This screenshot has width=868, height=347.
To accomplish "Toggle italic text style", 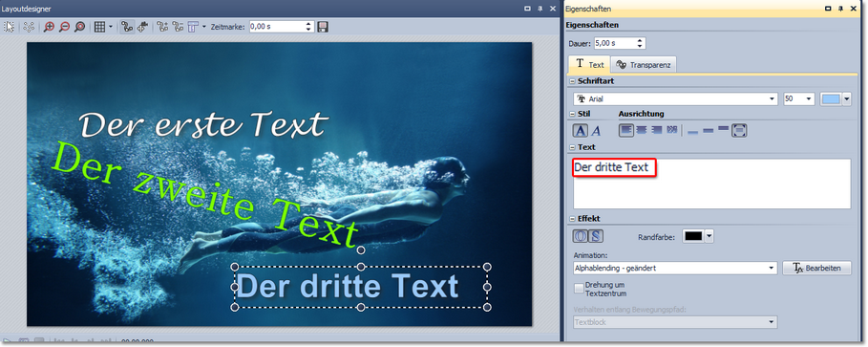I will click(596, 131).
